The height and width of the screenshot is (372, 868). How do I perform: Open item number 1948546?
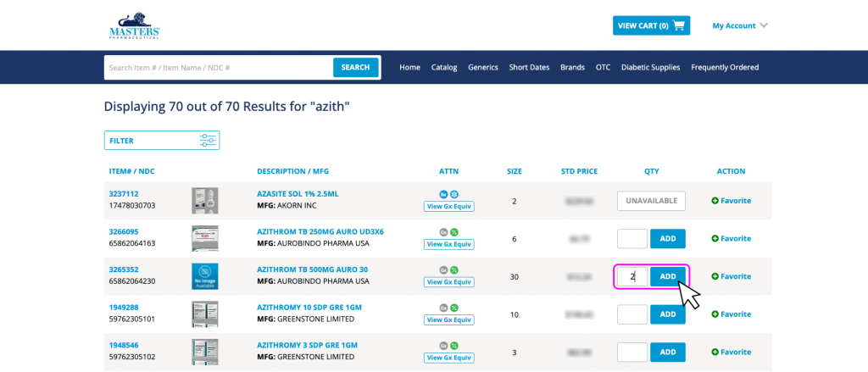[x=124, y=346]
